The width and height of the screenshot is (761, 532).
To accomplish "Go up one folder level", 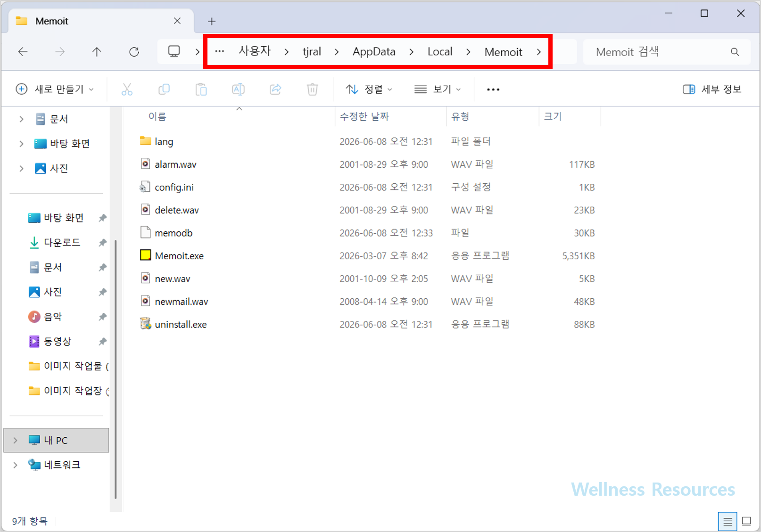I will coord(97,52).
